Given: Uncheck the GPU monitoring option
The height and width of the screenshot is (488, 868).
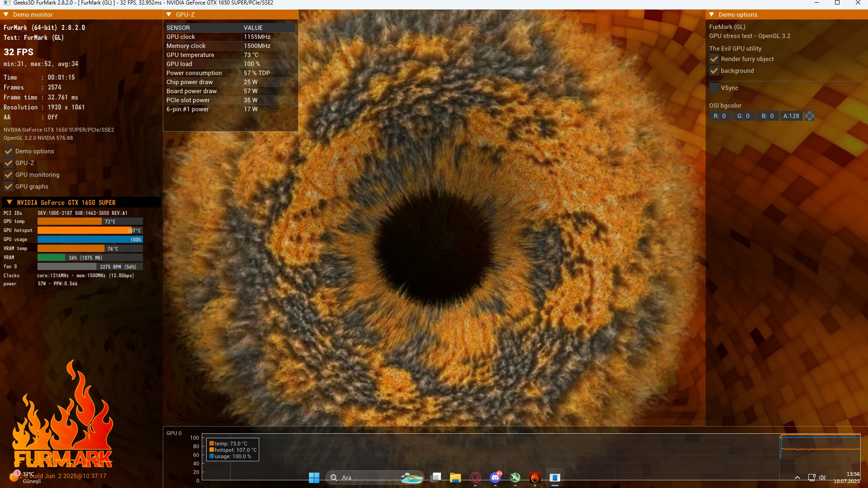Looking at the screenshot, I should [9, 175].
